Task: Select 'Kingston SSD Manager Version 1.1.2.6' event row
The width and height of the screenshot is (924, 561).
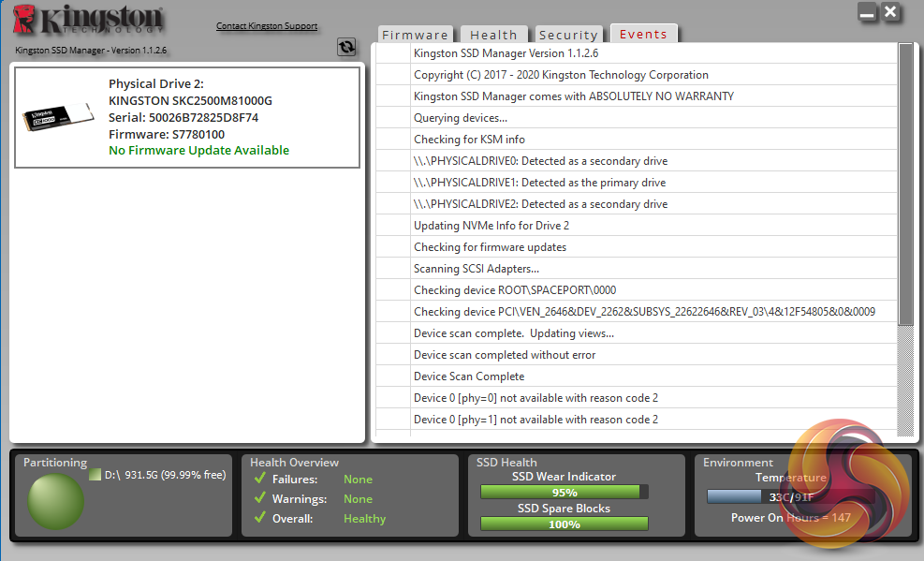Action: (637, 53)
